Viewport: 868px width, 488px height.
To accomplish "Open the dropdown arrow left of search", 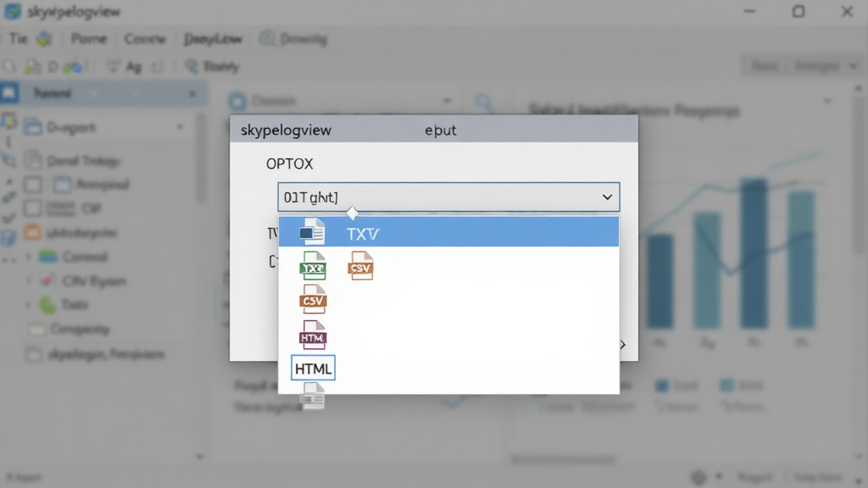I will pos(447,102).
